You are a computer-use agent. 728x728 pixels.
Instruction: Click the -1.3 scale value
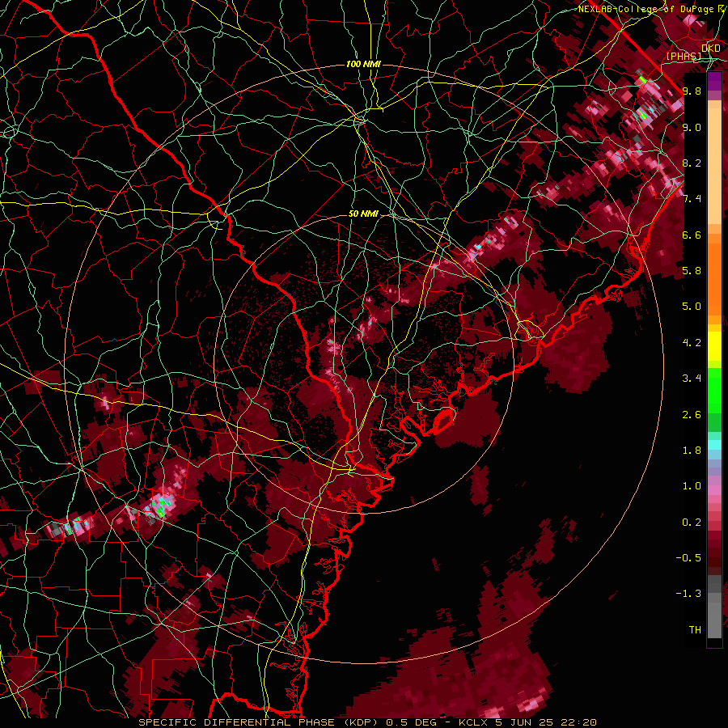pyautogui.click(x=688, y=594)
